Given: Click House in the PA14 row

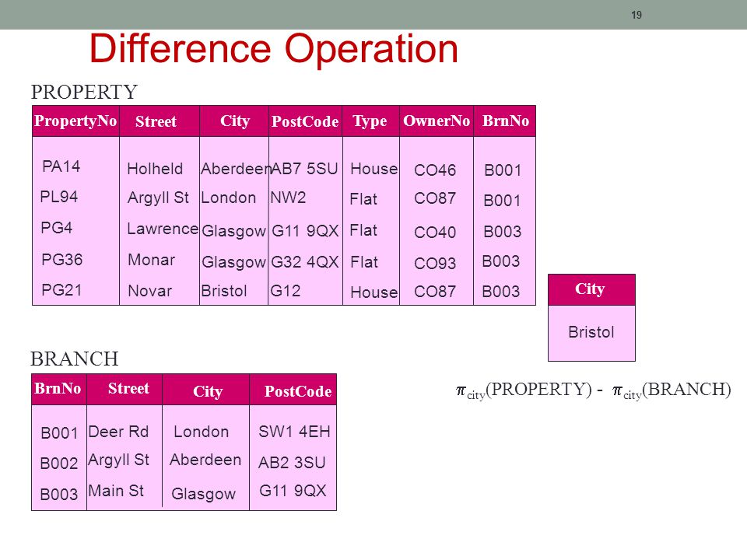Looking at the screenshot, I should [374, 169].
